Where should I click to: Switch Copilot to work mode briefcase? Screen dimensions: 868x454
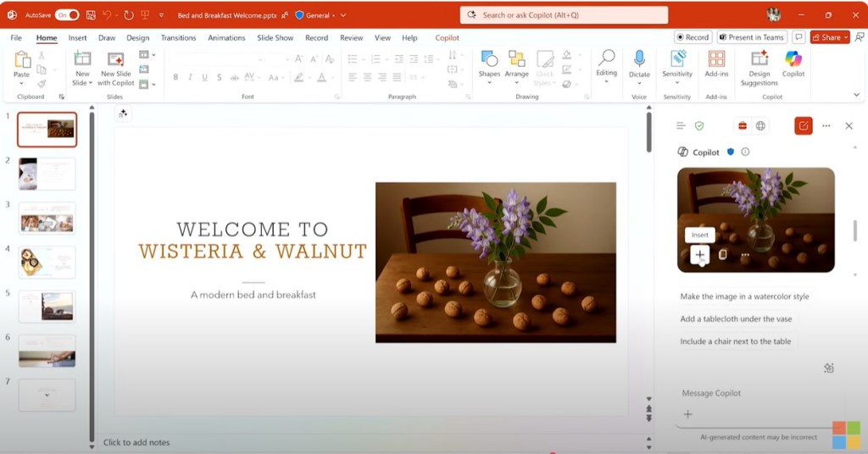pyautogui.click(x=743, y=126)
